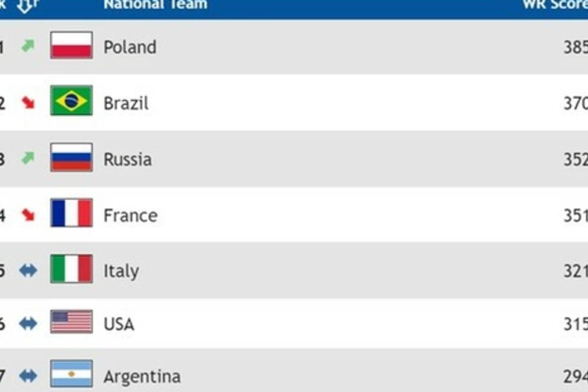Click Russia's green up-trend arrow
Image resolution: width=588 pixels, height=392 pixels.
(x=28, y=158)
